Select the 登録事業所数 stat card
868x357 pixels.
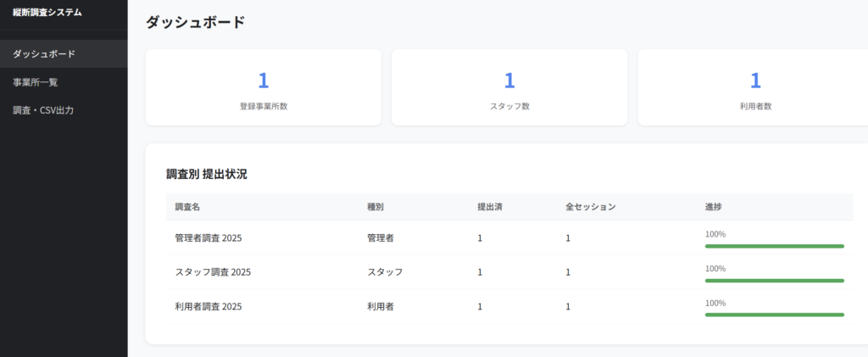[263, 88]
